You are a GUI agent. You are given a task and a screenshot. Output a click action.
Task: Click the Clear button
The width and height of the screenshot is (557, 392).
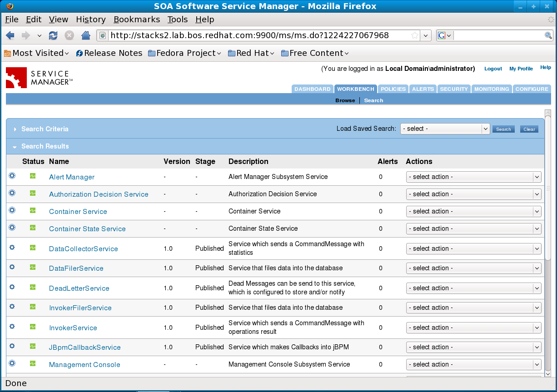coord(529,129)
